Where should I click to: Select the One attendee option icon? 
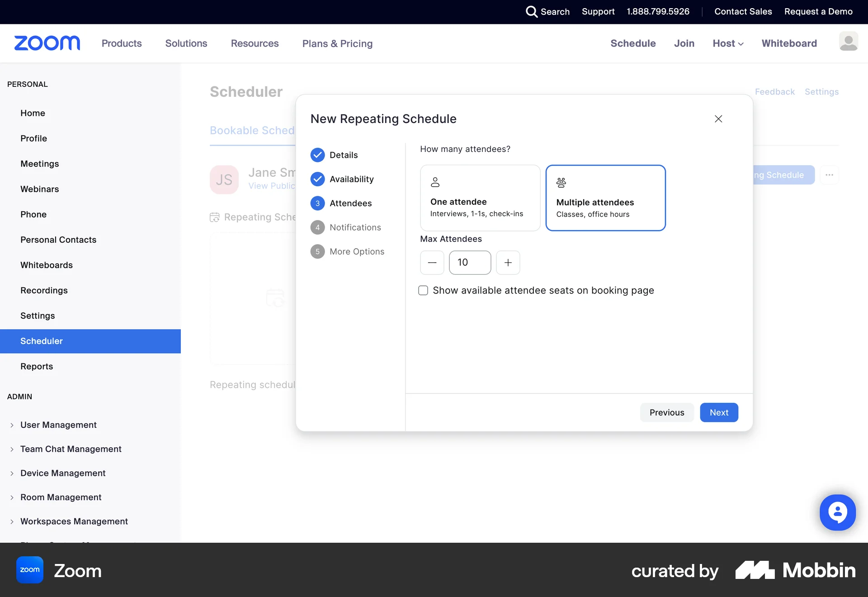click(435, 182)
